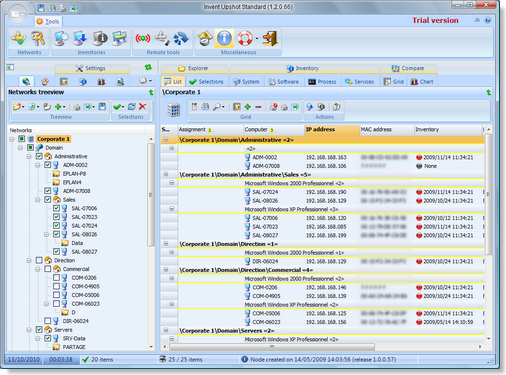Image resolution: width=506 pixels, height=375 pixels.
Task: Switch to the Software tab
Action: (x=284, y=82)
